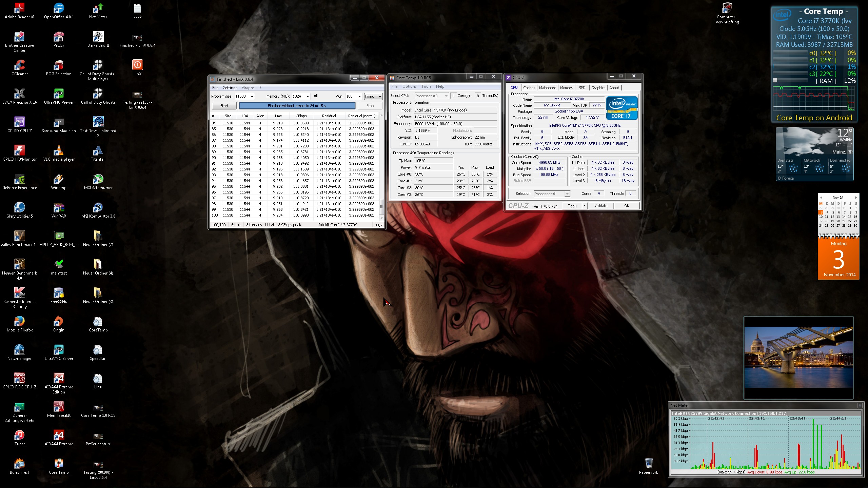Switch to the Memory tab in CPU-Z
This screenshot has height=488, width=868.
click(x=567, y=88)
